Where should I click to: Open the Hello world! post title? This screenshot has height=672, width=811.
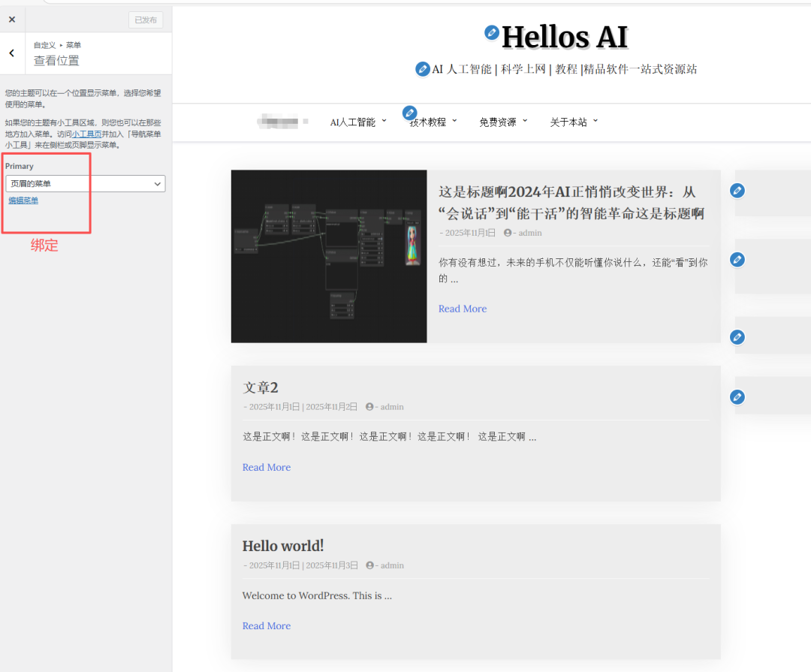click(283, 546)
